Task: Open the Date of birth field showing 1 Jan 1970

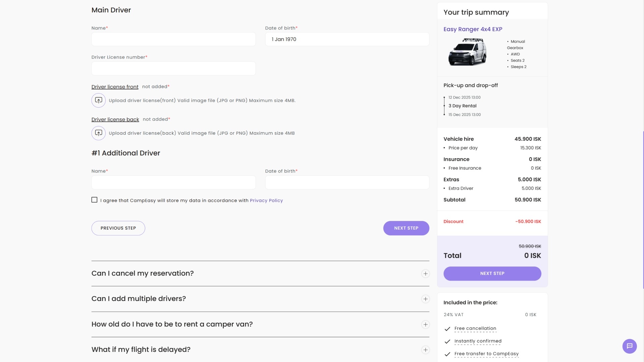Action: (347, 39)
